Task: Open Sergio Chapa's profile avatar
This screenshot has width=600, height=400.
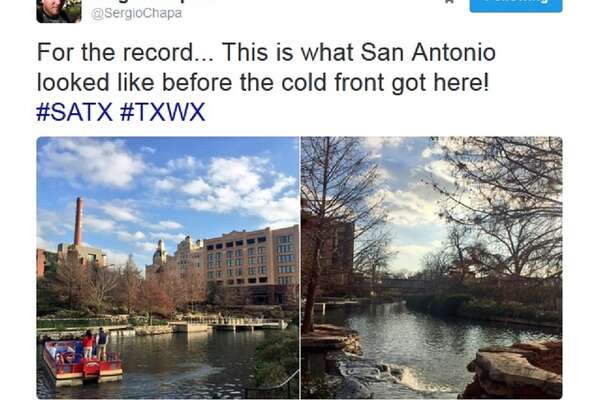Action: [59, 11]
